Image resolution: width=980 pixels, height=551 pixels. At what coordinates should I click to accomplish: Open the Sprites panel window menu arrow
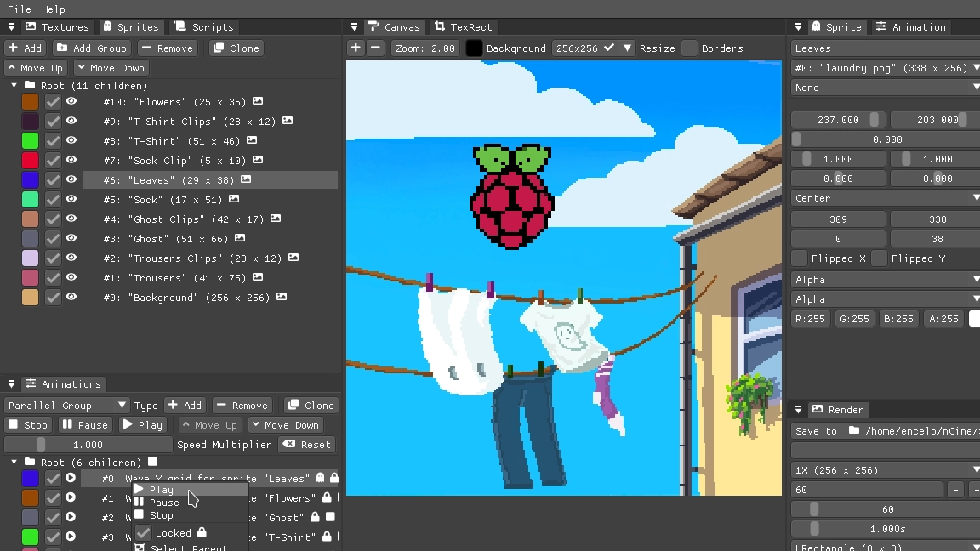tap(11, 27)
